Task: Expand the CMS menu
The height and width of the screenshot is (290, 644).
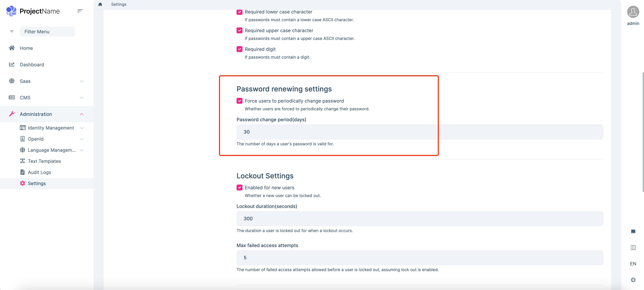Action: pyautogui.click(x=82, y=97)
